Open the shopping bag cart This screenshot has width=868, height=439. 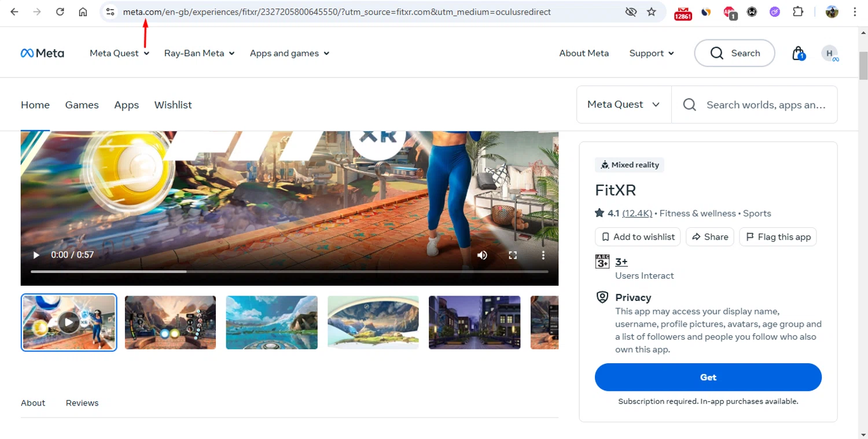pos(799,53)
